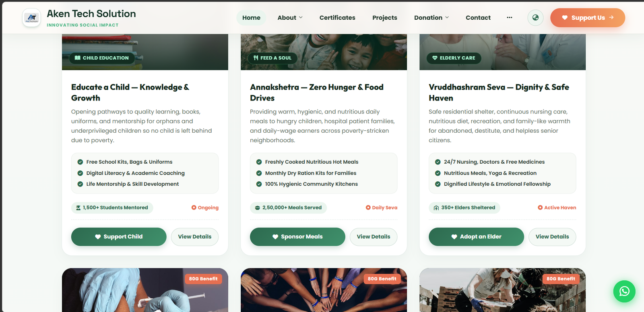
Task: Click the masked volunteer card thumbnail
Action: (502, 290)
